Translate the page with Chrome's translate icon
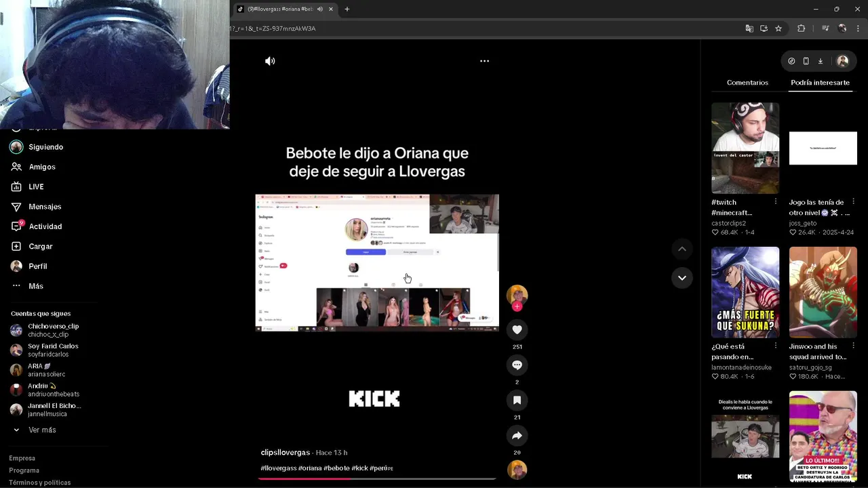868x488 pixels. click(749, 28)
